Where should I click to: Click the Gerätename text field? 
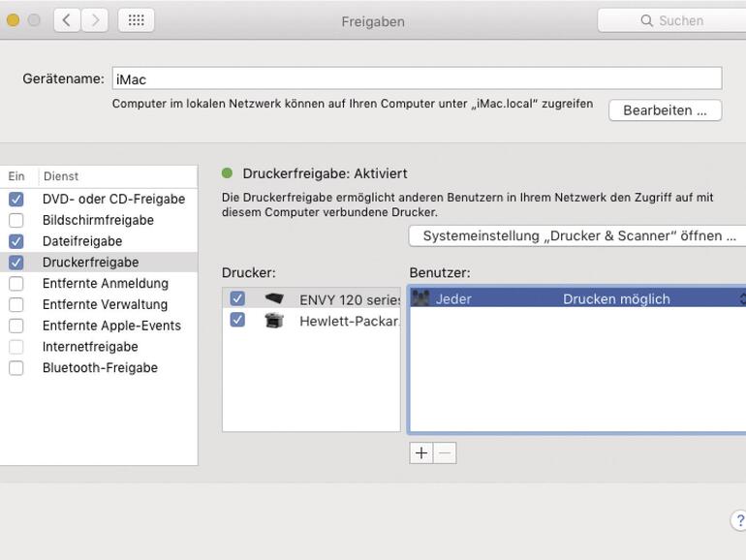418,78
